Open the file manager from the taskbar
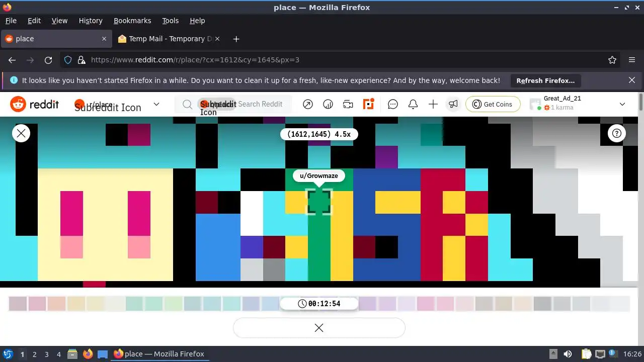 click(x=72, y=354)
